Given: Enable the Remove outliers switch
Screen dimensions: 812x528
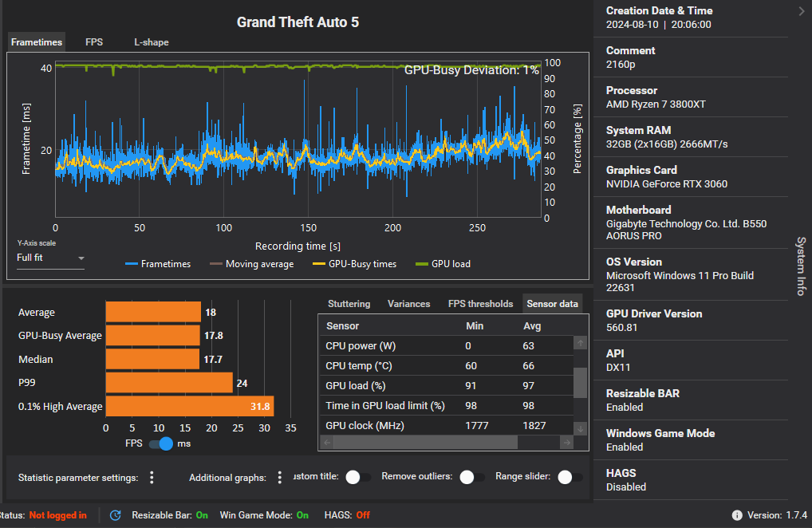Looking at the screenshot, I should (472, 477).
